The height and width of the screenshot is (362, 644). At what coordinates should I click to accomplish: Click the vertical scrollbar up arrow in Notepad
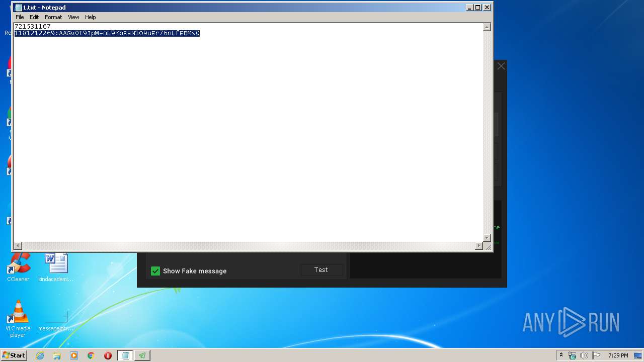(487, 27)
